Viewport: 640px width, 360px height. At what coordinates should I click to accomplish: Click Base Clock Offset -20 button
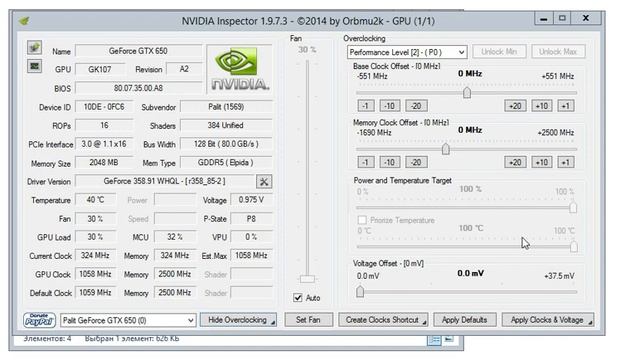point(416,106)
